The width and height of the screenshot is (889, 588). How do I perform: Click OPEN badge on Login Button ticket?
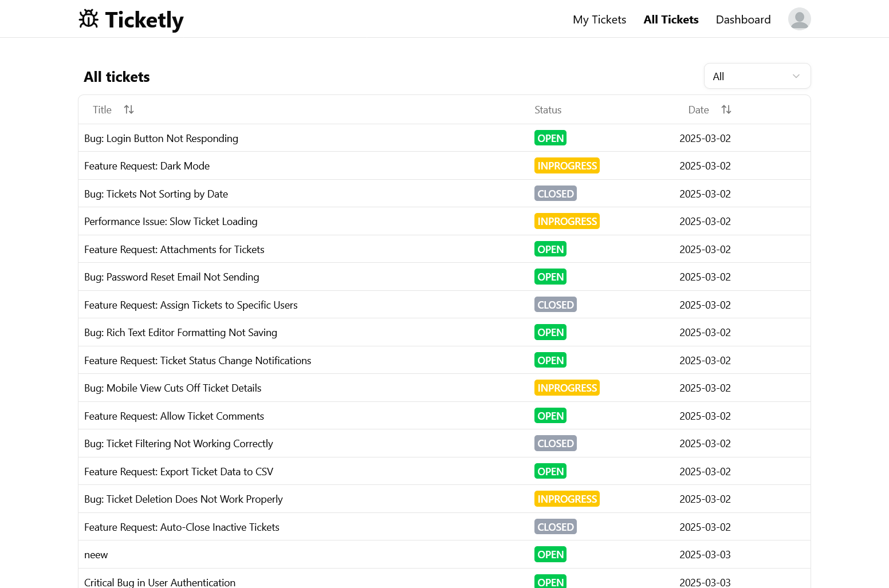point(550,138)
